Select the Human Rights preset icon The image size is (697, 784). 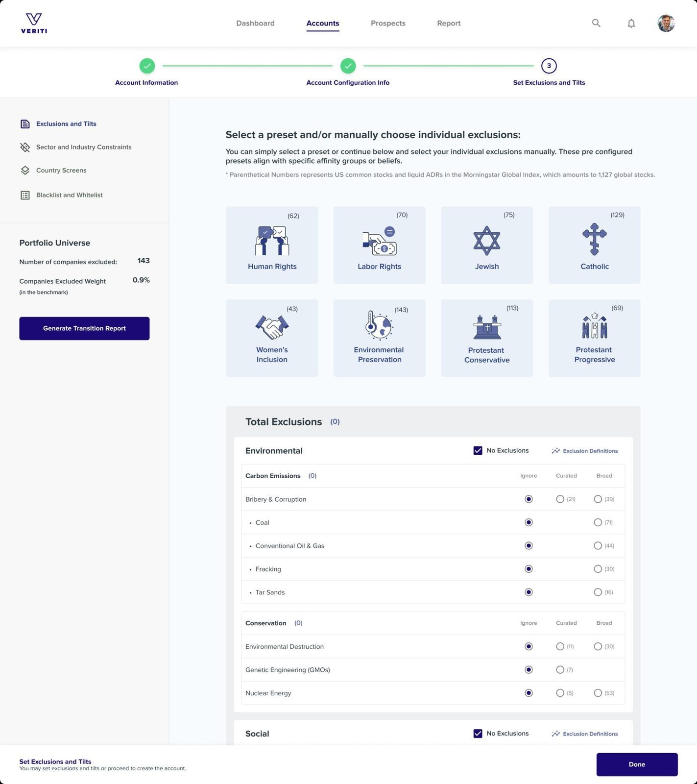click(272, 241)
